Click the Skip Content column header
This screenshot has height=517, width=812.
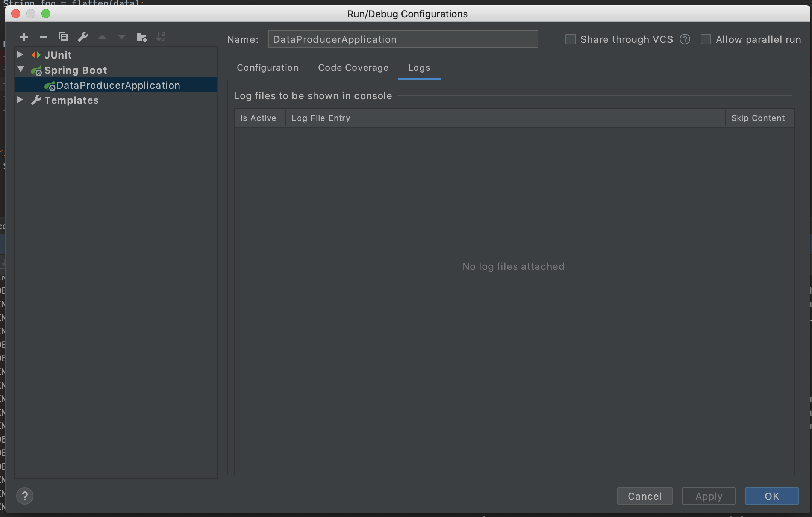(759, 118)
